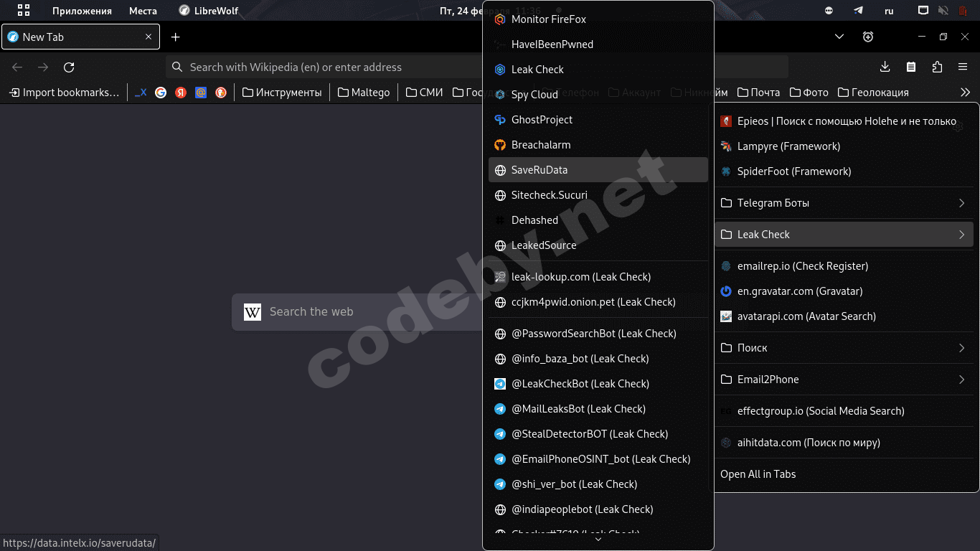Switch the ru keyboard layout indicator
The height and width of the screenshot is (551, 980).
890,11
